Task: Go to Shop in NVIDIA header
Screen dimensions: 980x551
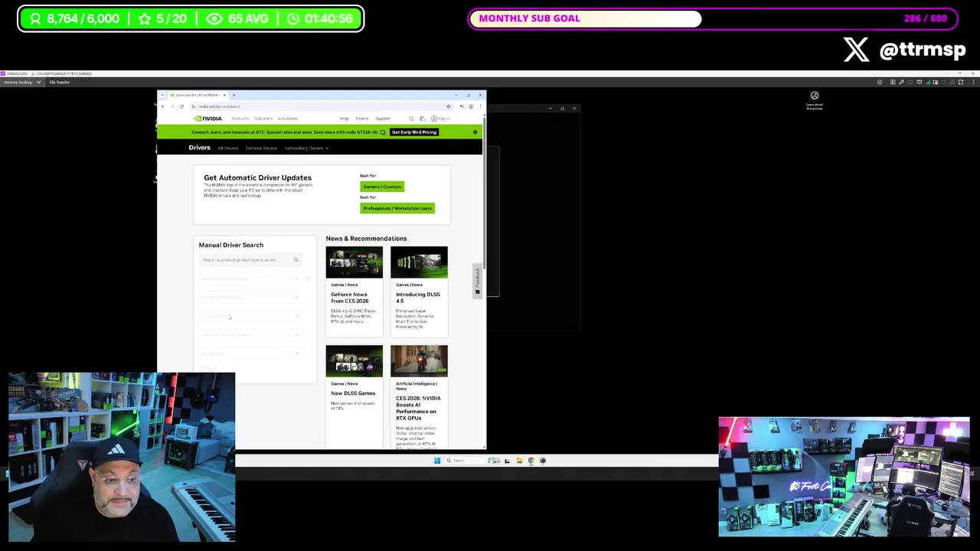Action: click(345, 119)
